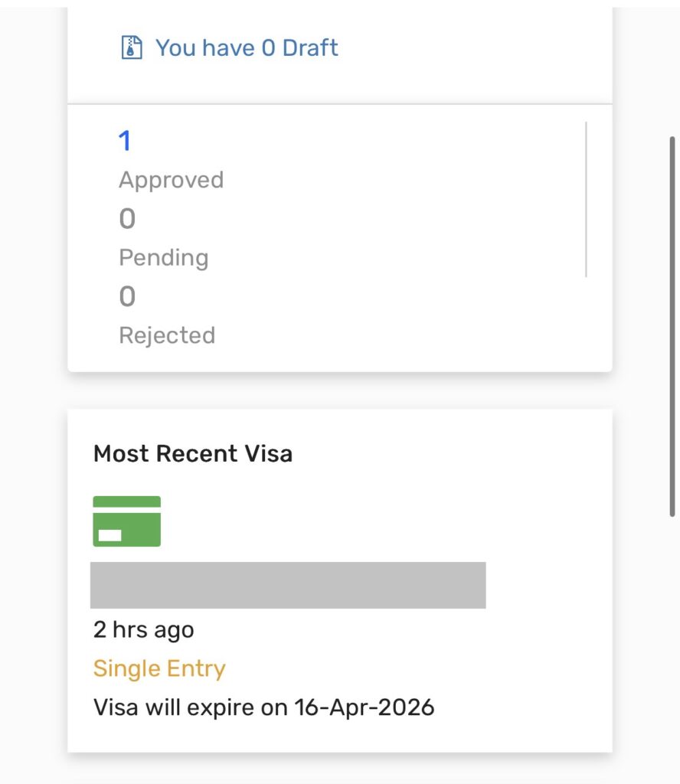Open the "You have 0 Draft" link
The image size is (680, 784).
247,48
